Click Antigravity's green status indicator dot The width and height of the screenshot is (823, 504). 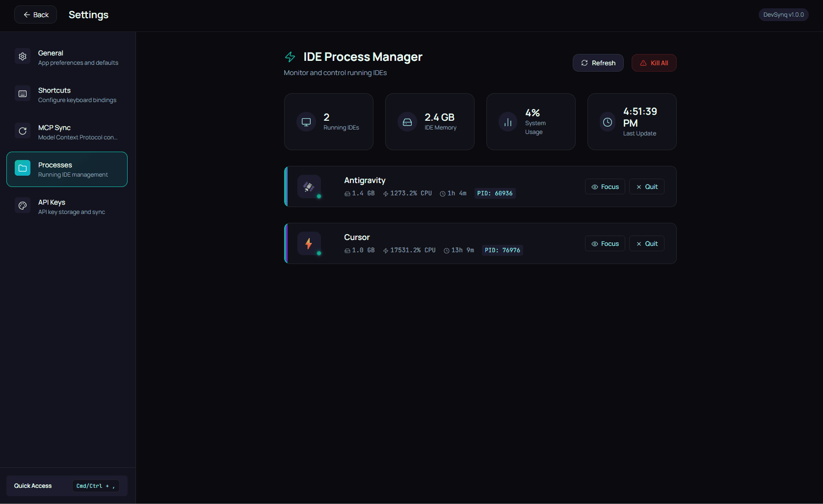pos(319,197)
